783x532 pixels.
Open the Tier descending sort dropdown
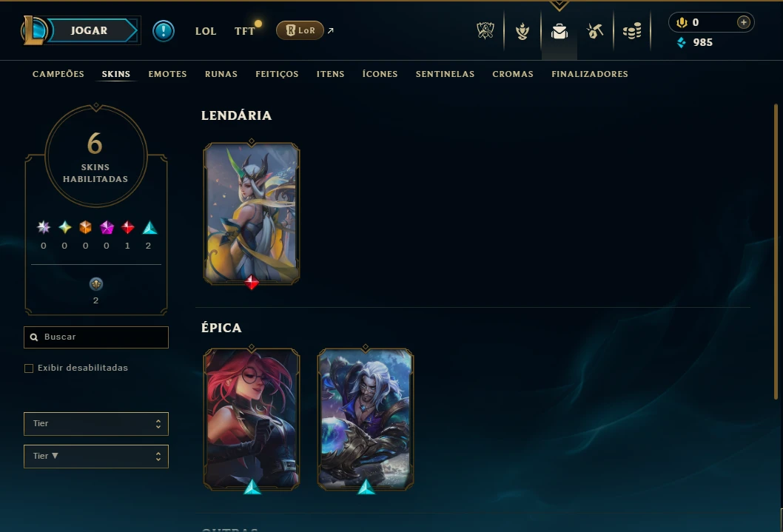pos(96,456)
